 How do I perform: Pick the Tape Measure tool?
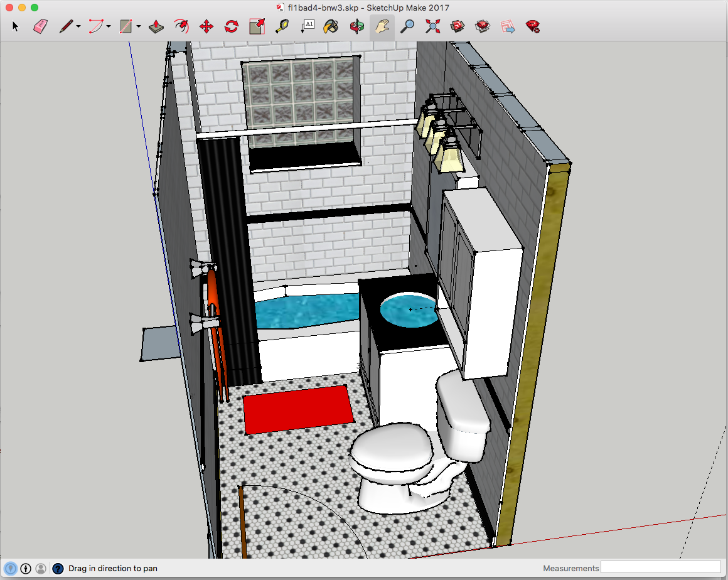(x=282, y=26)
